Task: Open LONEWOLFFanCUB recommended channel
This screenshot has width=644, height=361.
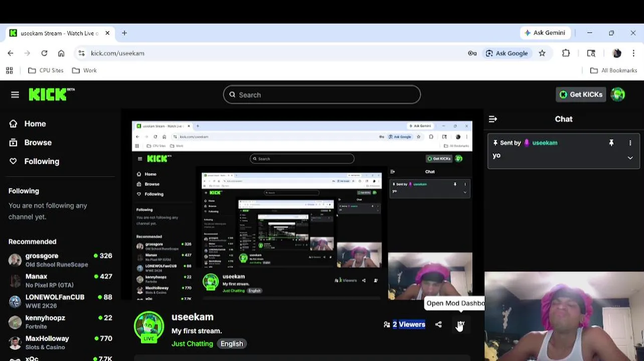Action: (60, 301)
